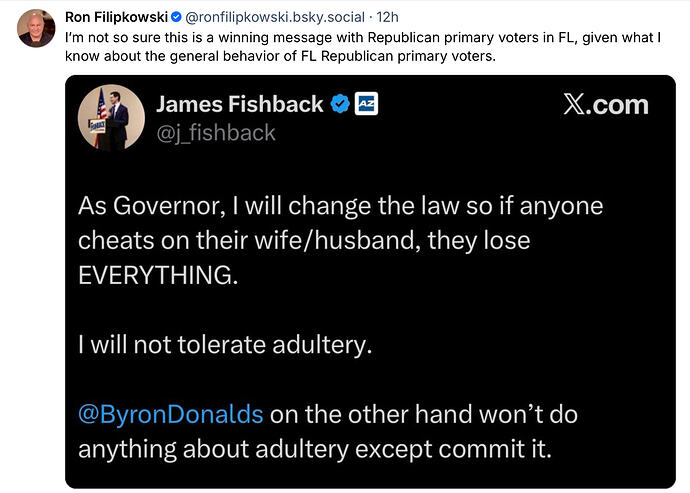Image resolution: width=690 pixels, height=493 pixels.
Task: Click Ron Filipkowski's profile avatar
Action: point(36,29)
